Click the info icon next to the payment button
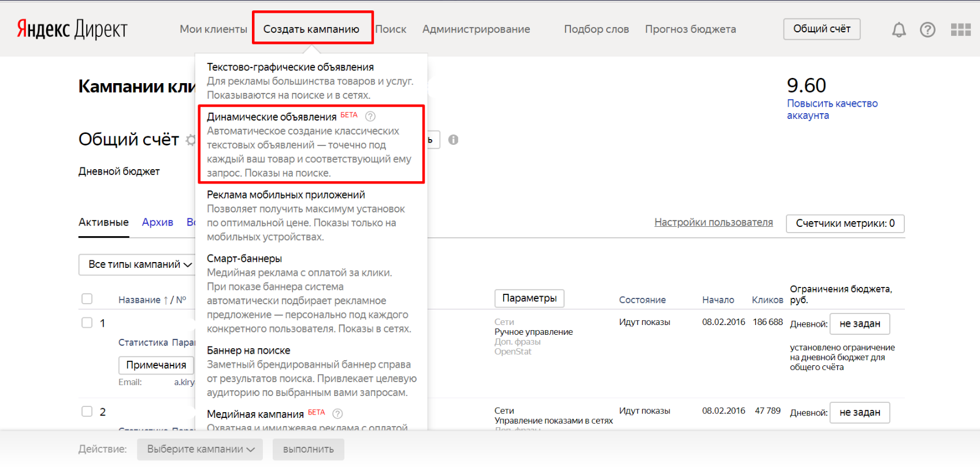The height and width of the screenshot is (467, 980). point(453,140)
